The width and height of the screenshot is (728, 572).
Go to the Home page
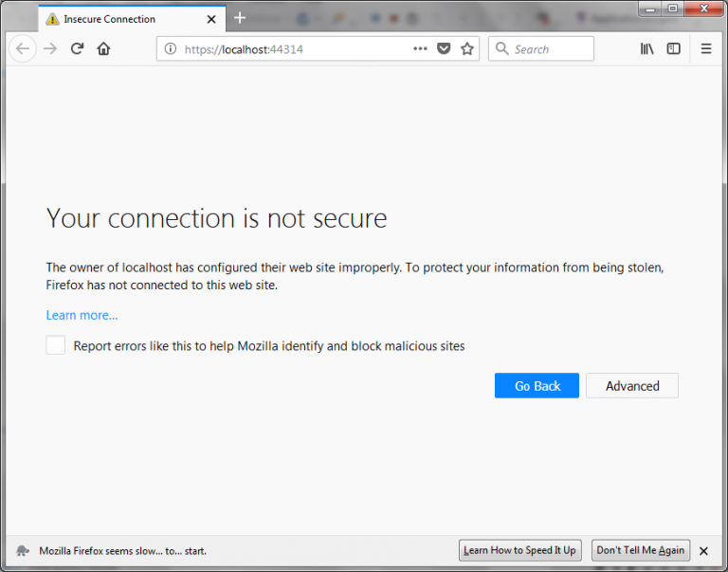(x=104, y=49)
